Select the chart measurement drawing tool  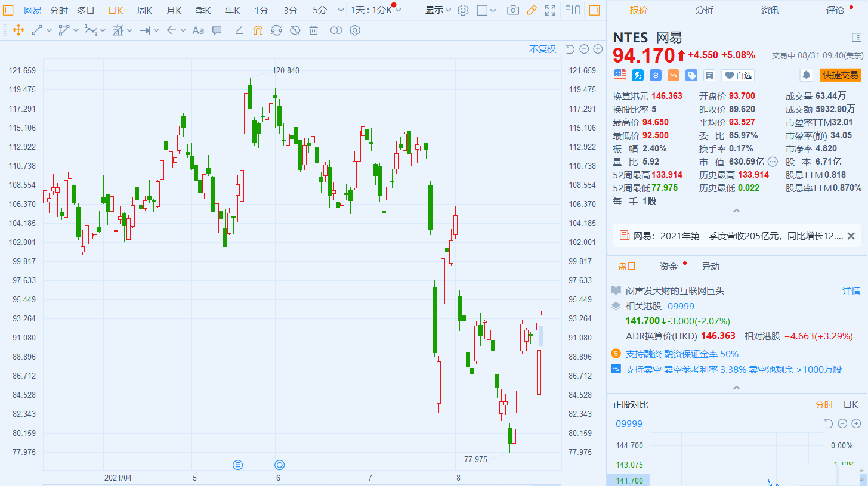[118, 30]
